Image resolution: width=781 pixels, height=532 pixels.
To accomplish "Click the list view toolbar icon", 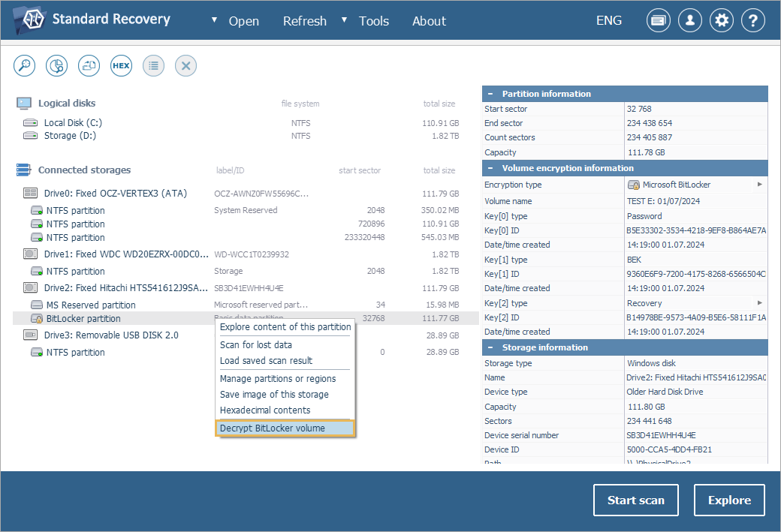I will 153,66.
